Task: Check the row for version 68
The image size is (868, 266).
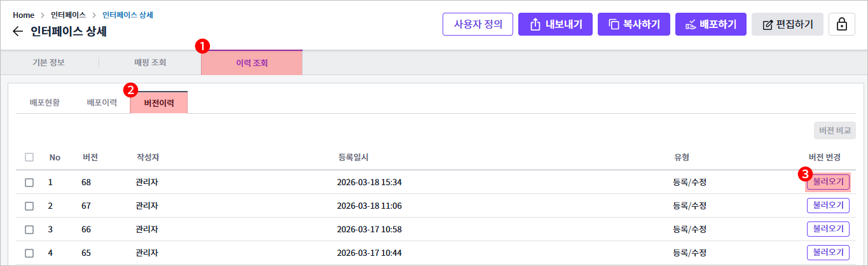Action: 29,182
